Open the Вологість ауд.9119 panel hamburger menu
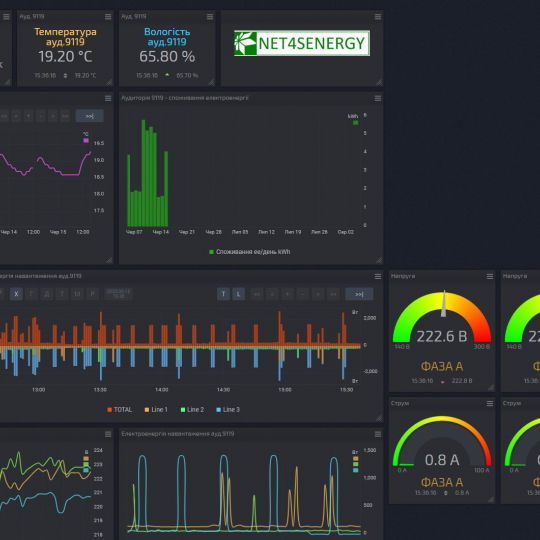This screenshot has width=540, height=540. pyautogui.click(x=210, y=17)
